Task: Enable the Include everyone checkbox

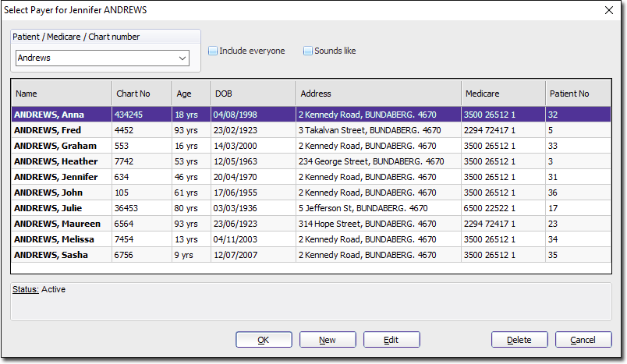Action: [213, 51]
